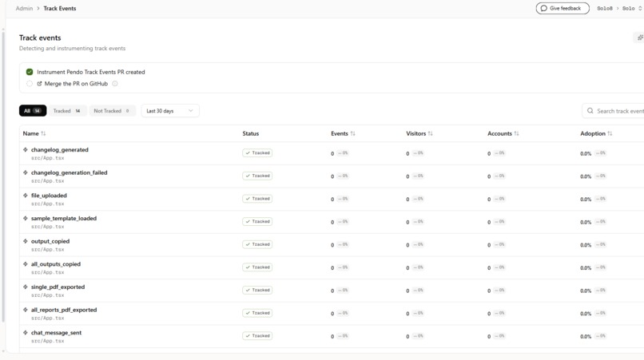
Task: Click the sparkle icon beside changelog_generated
Action: tap(26, 150)
